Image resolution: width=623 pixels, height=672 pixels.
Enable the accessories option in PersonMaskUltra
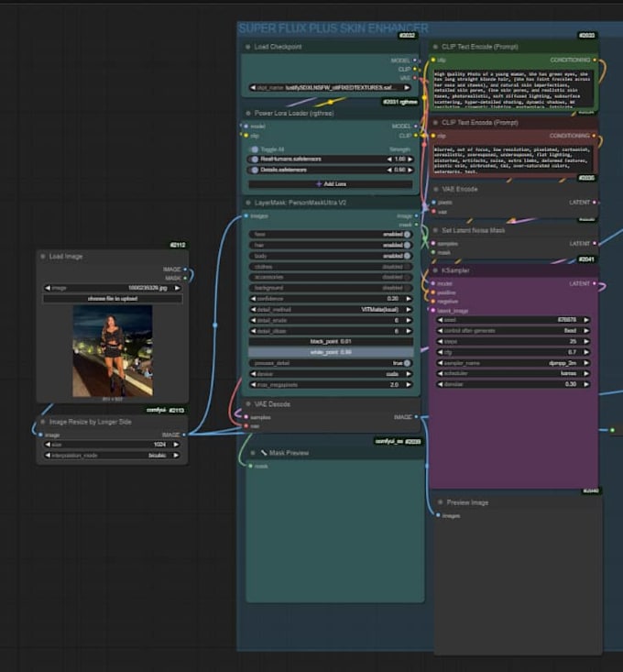[331, 277]
